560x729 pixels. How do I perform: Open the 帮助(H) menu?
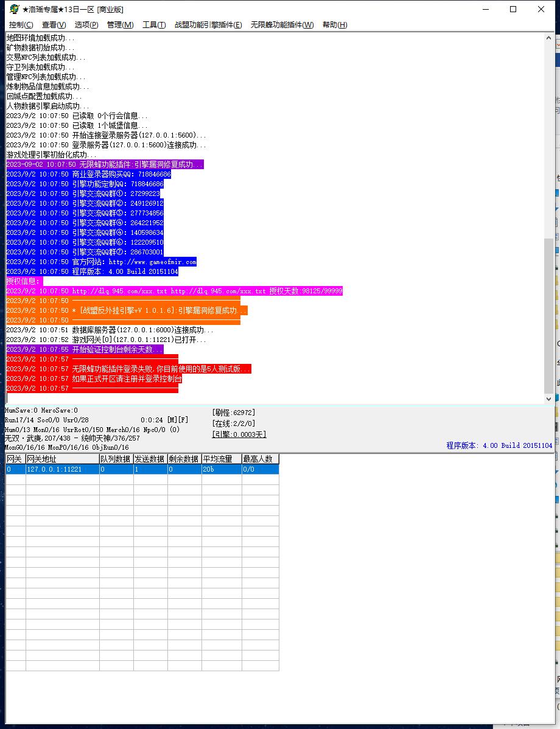335,24
